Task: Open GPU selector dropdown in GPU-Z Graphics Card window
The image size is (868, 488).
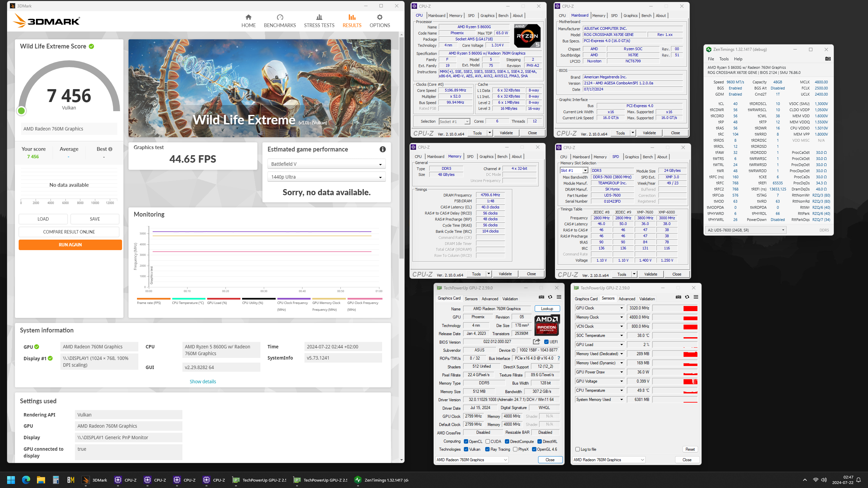Action: coord(472,460)
